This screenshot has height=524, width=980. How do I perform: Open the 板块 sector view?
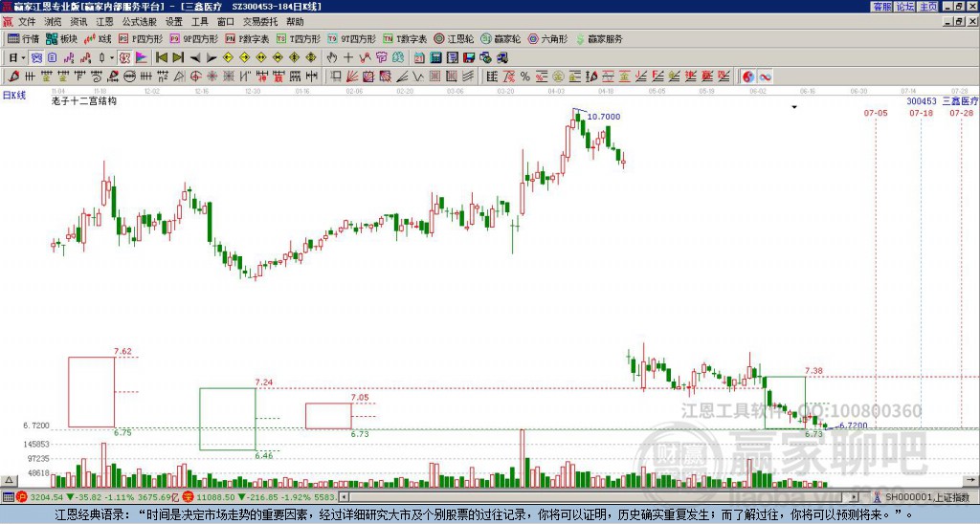(x=61, y=38)
